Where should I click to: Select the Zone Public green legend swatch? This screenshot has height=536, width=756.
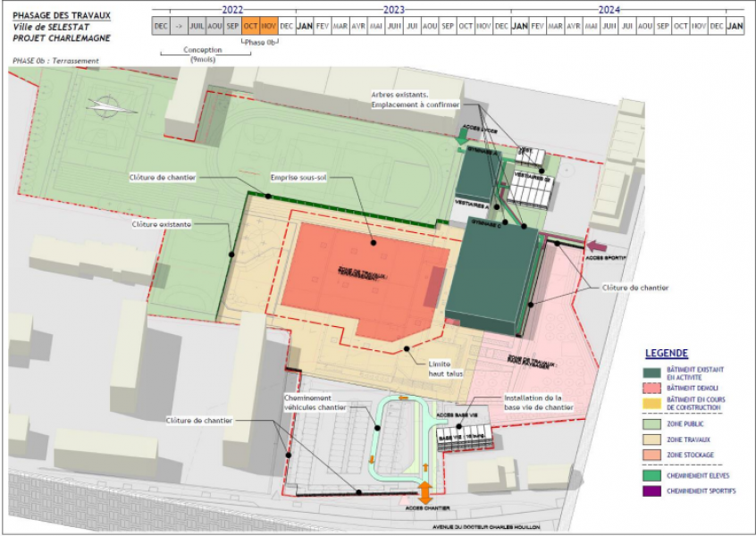click(x=651, y=424)
